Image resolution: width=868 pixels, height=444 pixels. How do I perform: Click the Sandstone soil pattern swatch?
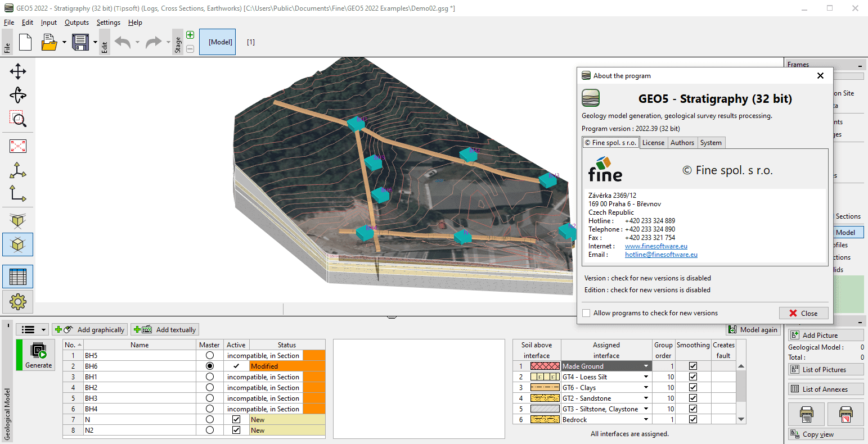(545, 398)
